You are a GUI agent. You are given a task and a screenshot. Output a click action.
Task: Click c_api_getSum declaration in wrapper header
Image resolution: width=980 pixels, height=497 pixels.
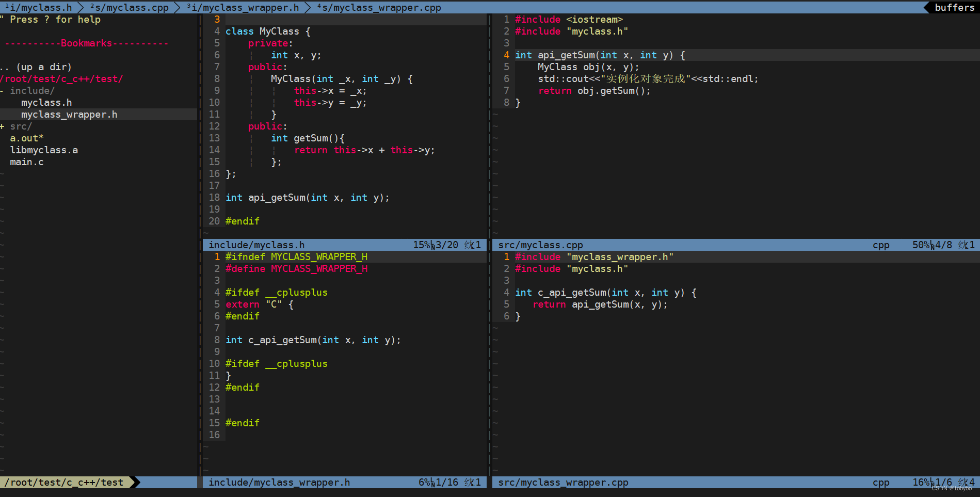click(313, 340)
